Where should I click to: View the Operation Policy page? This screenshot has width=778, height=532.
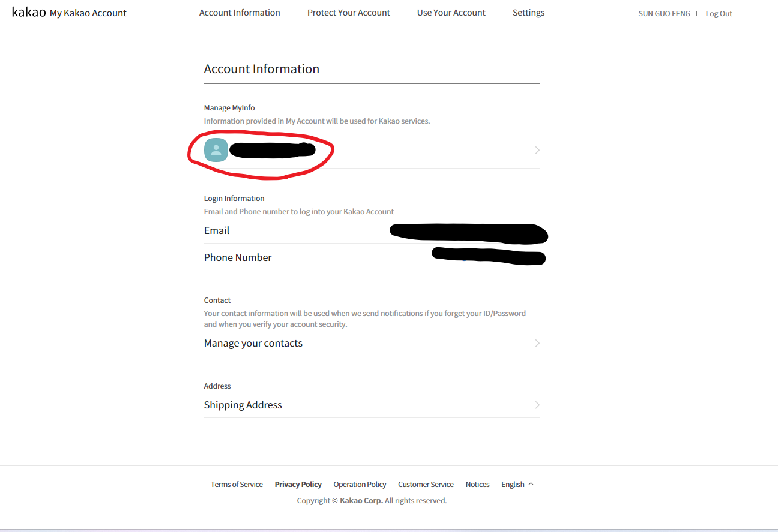coord(360,485)
